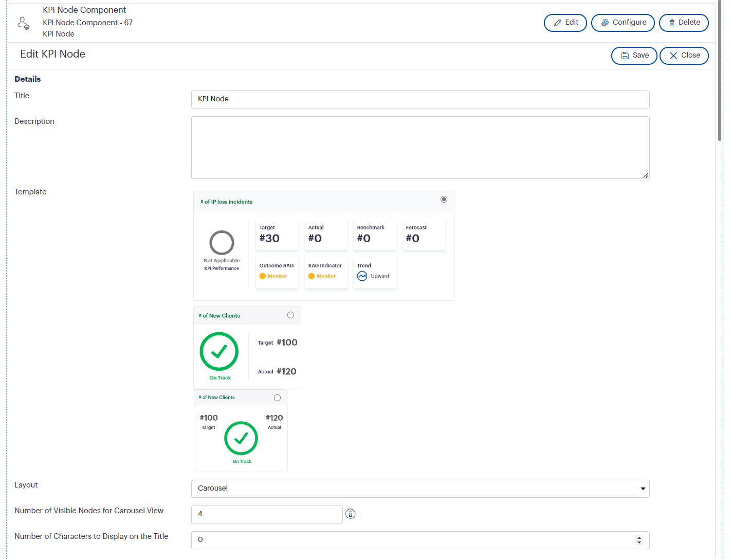Click the KPI Node Component user-gear icon
The width and height of the screenshot is (731, 560).
[24, 23]
